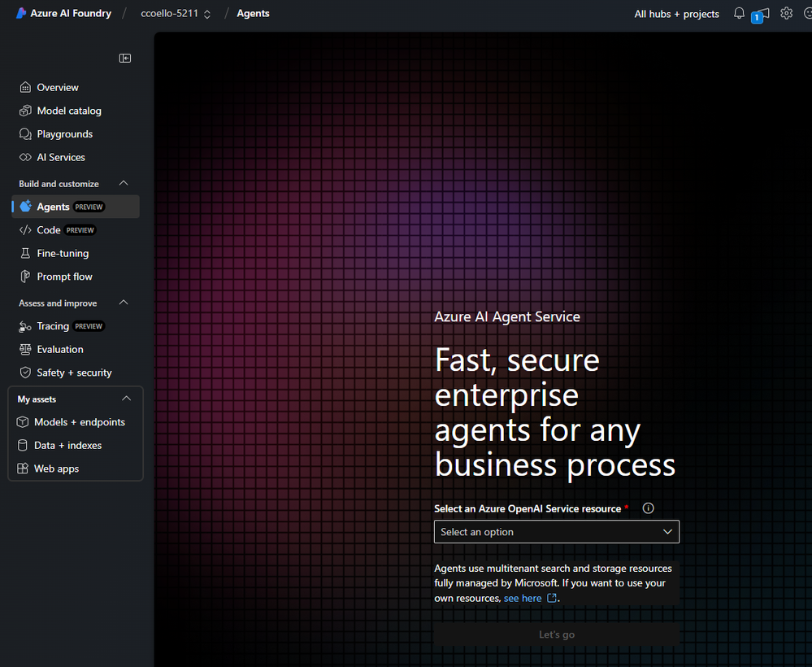Click the Build and customize section label
Image resolution: width=812 pixels, height=667 pixels.
(59, 184)
